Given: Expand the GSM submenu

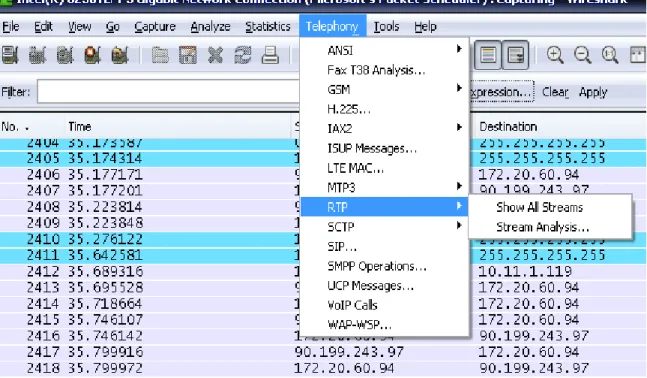Looking at the screenshot, I should (385, 90).
